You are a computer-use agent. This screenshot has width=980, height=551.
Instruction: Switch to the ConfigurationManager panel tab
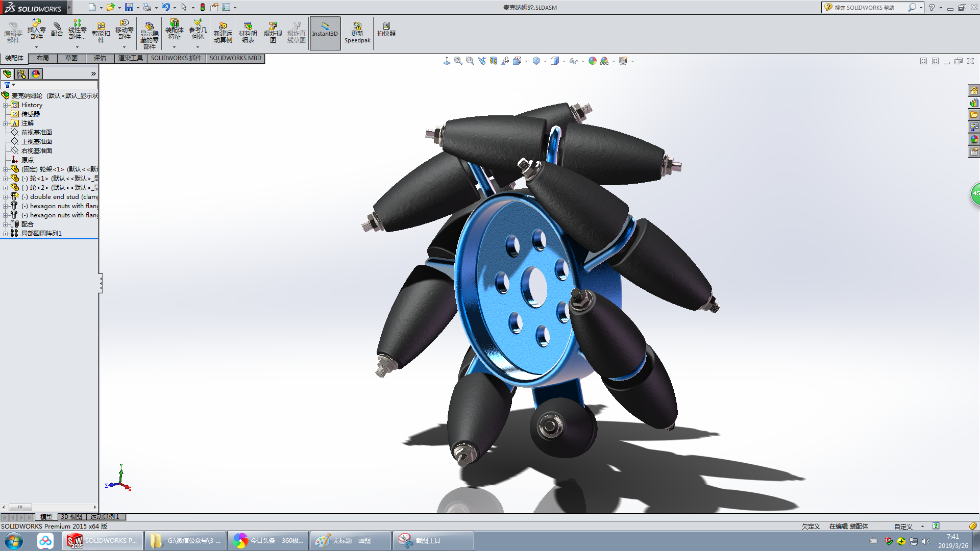click(x=21, y=74)
